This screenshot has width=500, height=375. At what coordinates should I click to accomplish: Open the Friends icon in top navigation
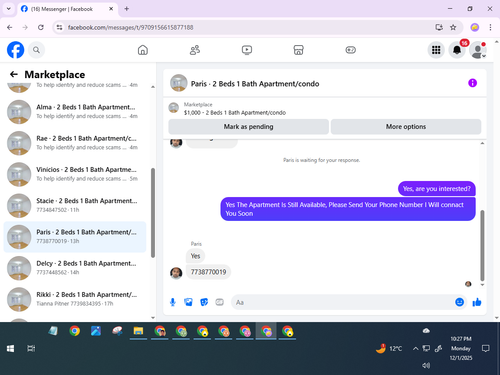point(195,50)
